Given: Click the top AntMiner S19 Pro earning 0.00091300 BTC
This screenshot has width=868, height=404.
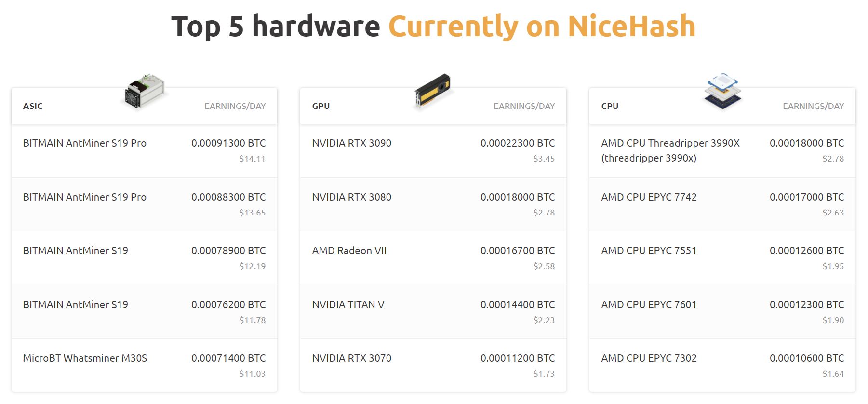Looking at the screenshot, I should 85,143.
